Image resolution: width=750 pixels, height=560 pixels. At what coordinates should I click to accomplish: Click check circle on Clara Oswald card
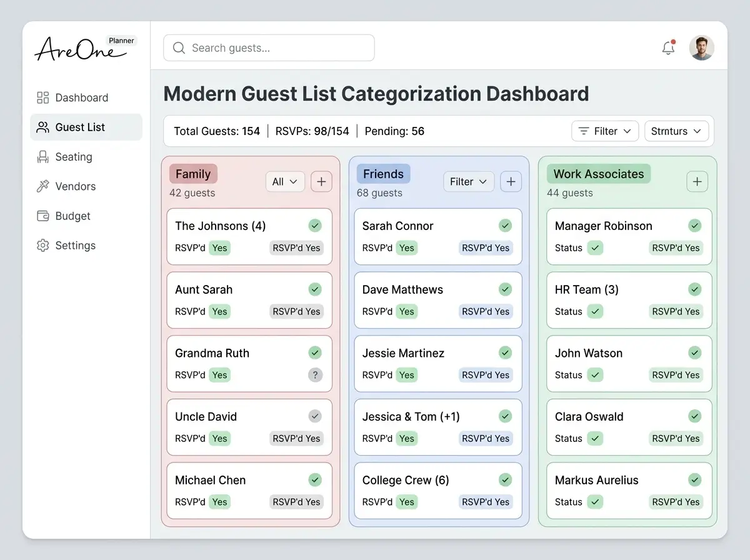pyautogui.click(x=695, y=416)
